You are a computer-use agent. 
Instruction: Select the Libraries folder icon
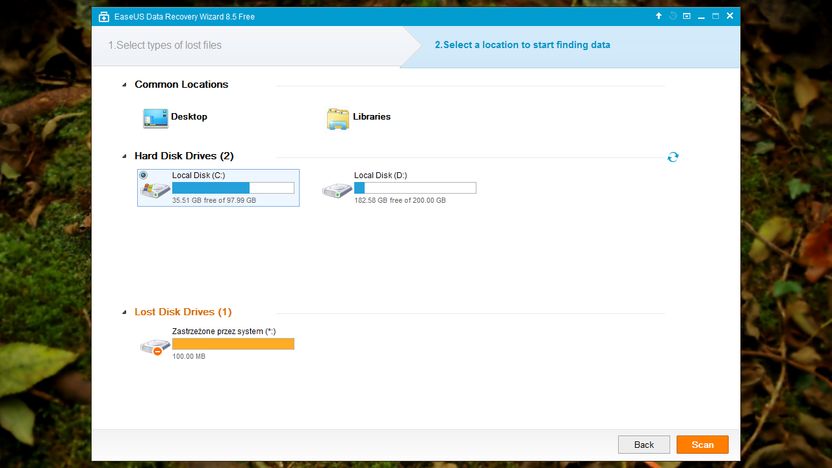(337, 119)
